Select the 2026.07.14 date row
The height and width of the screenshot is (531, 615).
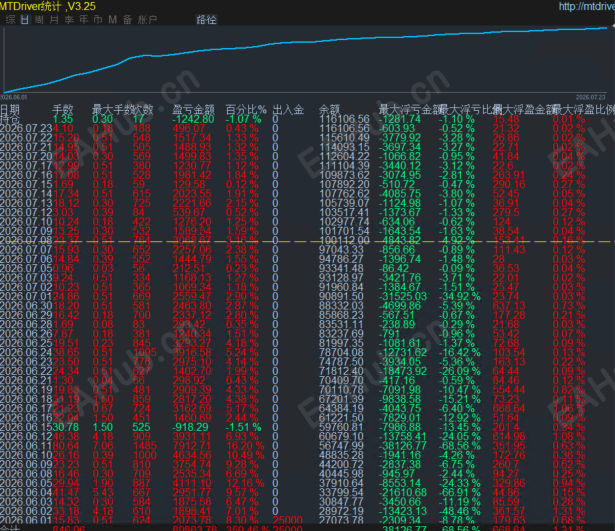(x=308, y=194)
